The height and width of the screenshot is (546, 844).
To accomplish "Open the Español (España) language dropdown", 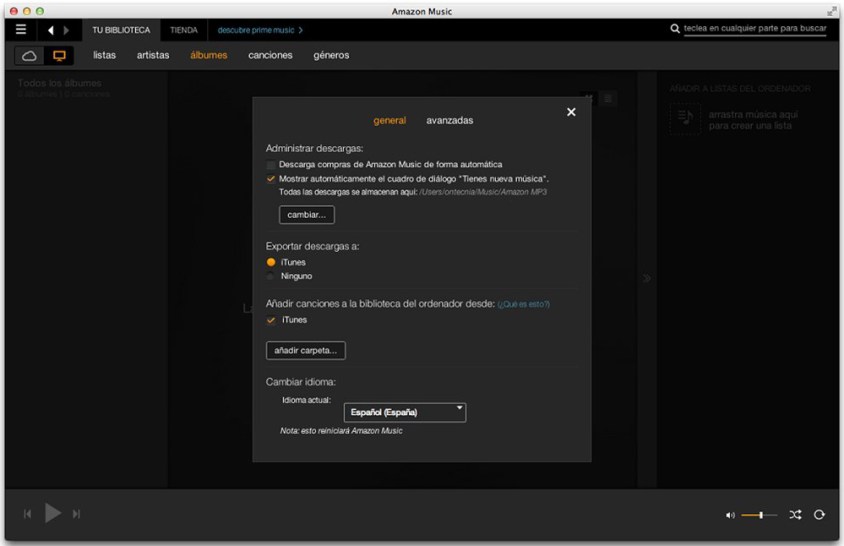I will click(x=405, y=412).
